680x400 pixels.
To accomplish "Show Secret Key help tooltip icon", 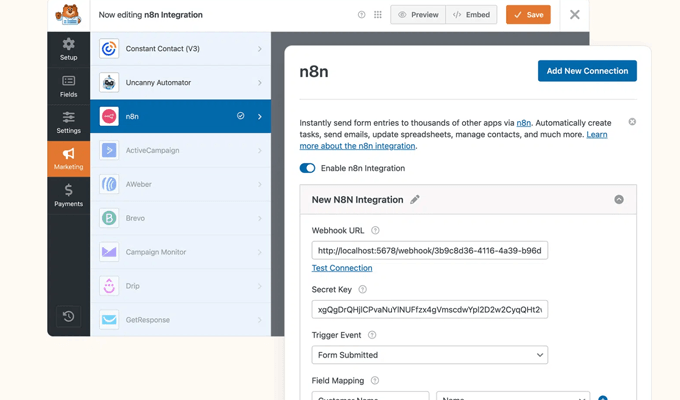I will click(x=363, y=289).
